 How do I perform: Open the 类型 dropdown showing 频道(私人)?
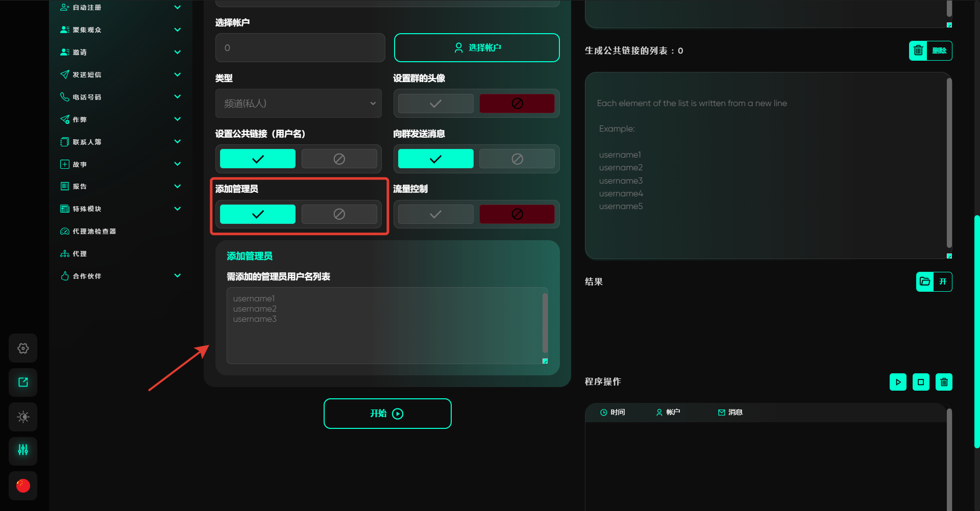coord(299,104)
